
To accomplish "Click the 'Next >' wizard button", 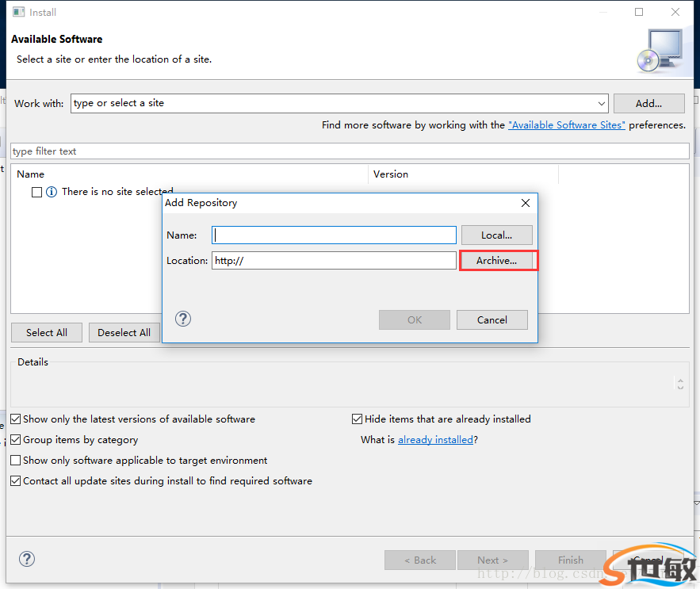I will tap(493, 560).
